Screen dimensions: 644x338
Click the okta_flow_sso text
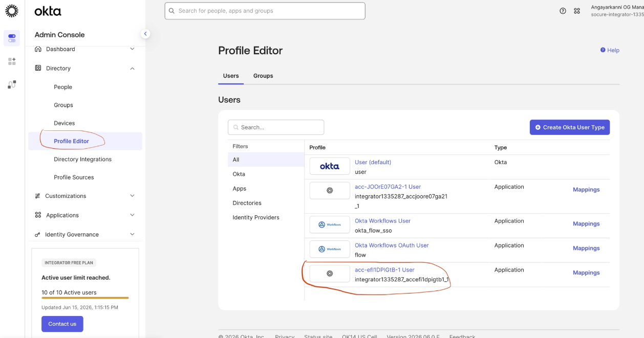pos(373,231)
